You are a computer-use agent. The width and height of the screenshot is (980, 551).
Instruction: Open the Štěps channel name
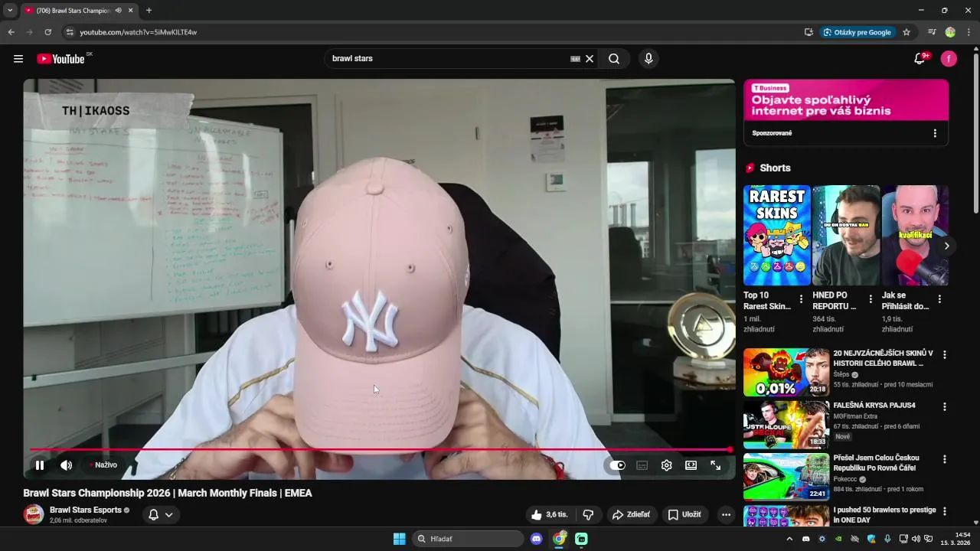tap(841, 374)
